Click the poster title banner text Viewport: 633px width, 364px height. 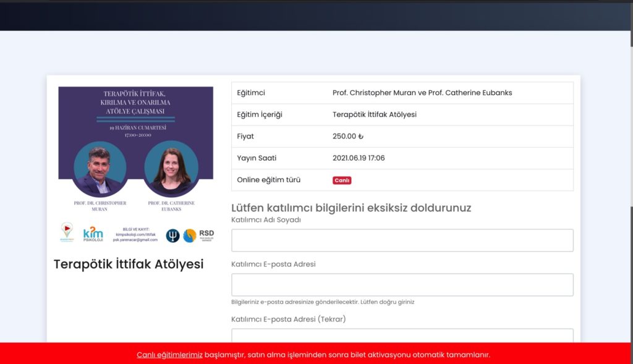tap(136, 102)
